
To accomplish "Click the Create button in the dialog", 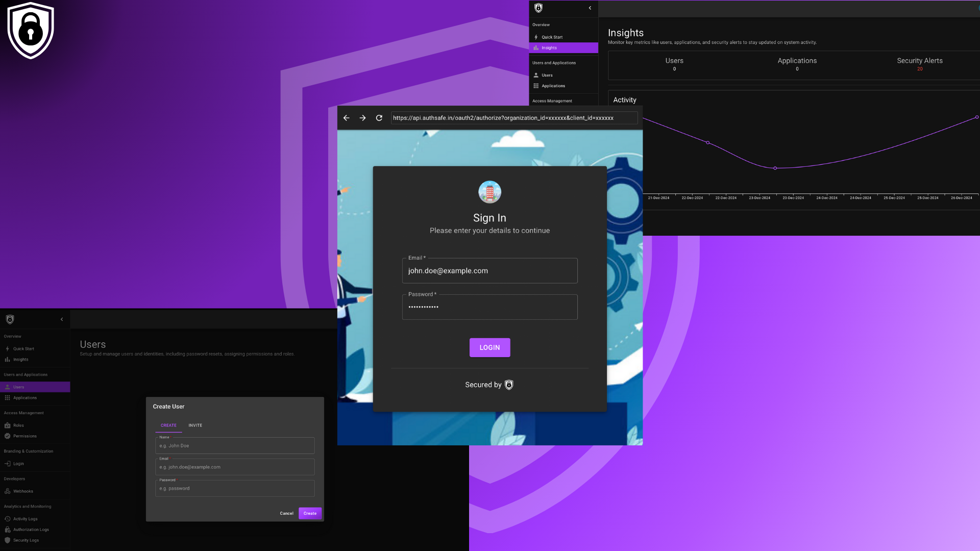I will click(310, 513).
